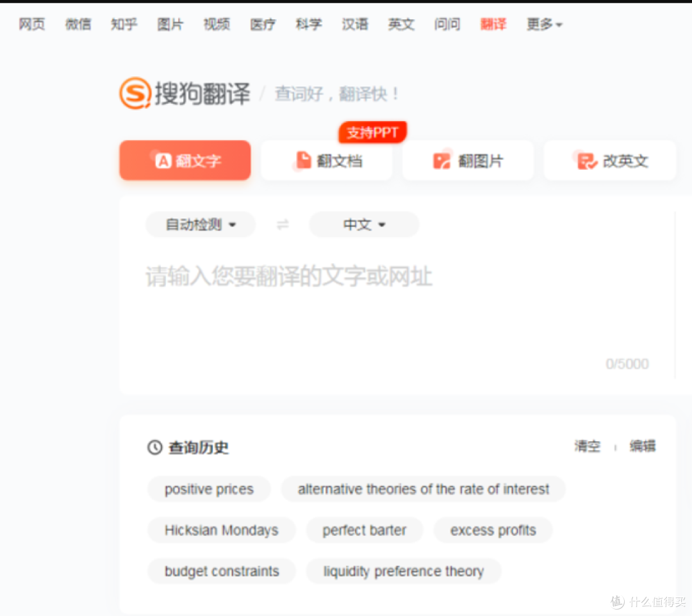692x616 pixels.
Task: Click the 查词好,翻译快 slogan text
Action: point(337,94)
